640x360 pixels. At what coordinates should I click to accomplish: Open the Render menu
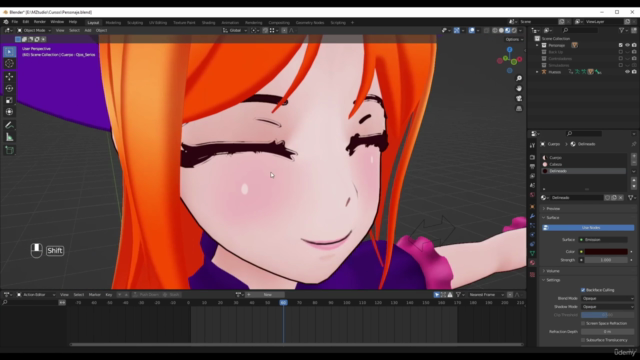pos(40,22)
